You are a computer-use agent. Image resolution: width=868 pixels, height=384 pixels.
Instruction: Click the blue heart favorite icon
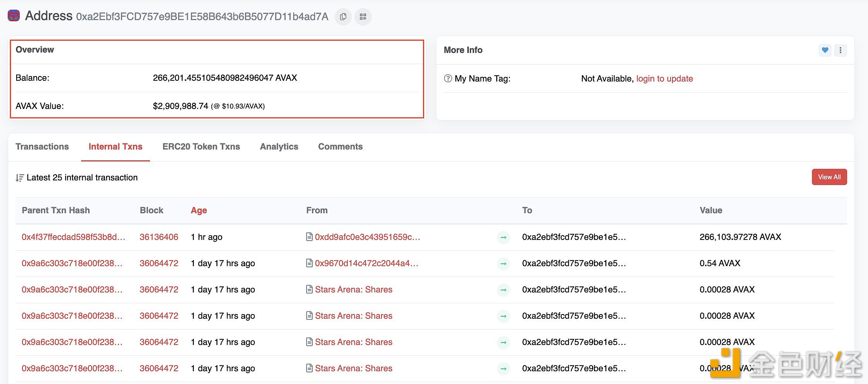[825, 50]
